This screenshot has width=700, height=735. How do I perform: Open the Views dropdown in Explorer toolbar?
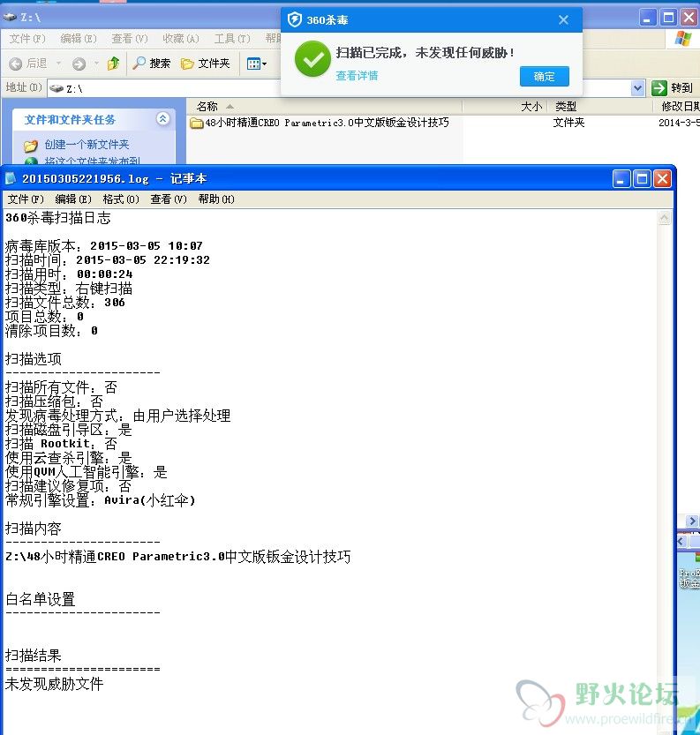257,64
